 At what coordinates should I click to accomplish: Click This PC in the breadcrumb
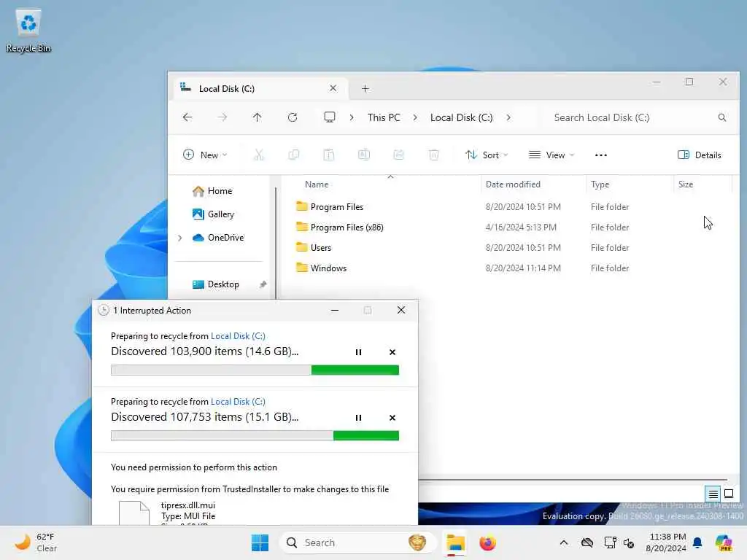[x=384, y=117]
